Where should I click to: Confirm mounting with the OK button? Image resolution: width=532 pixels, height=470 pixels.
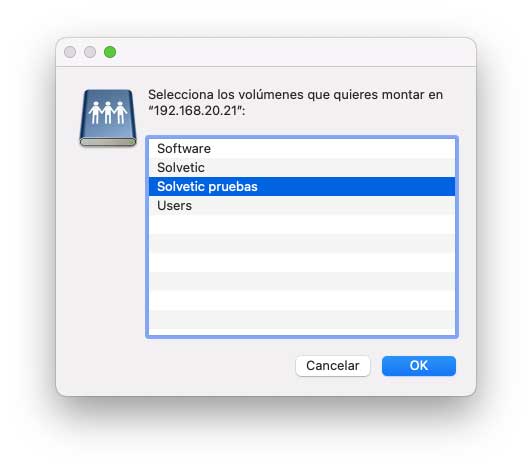pyautogui.click(x=419, y=366)
